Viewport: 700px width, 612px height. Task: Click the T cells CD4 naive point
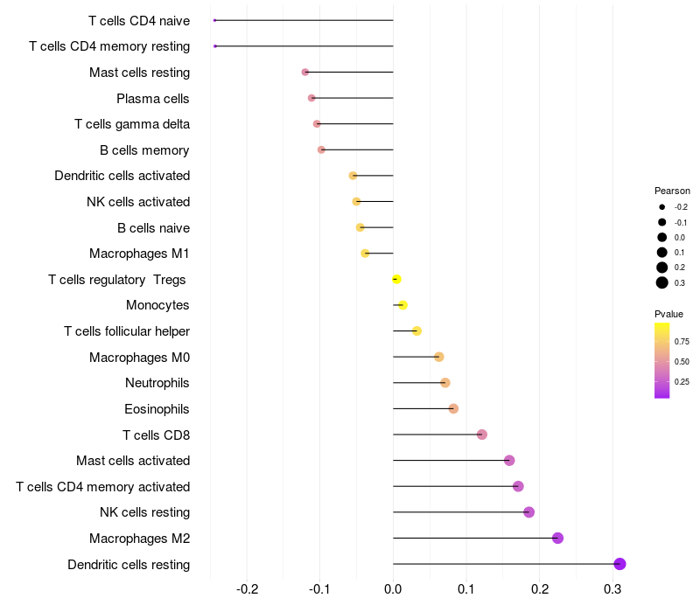(214, 20)
